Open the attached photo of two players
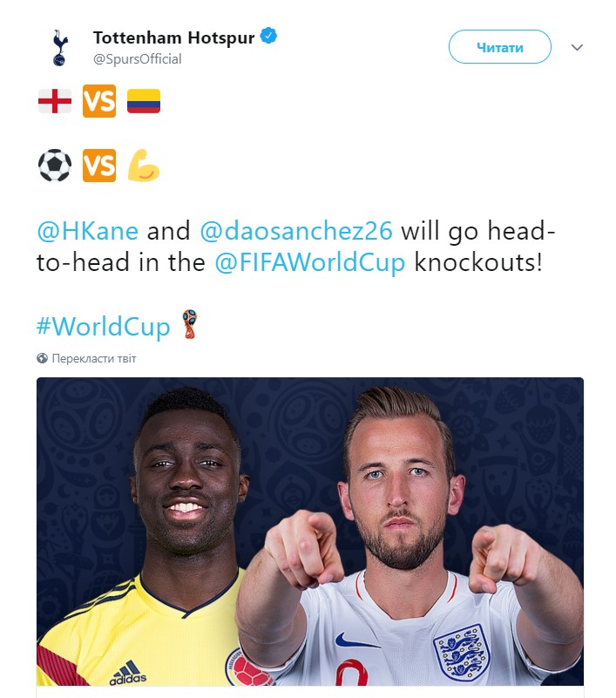This screenshot has height=698, width=616. (309, 532)
